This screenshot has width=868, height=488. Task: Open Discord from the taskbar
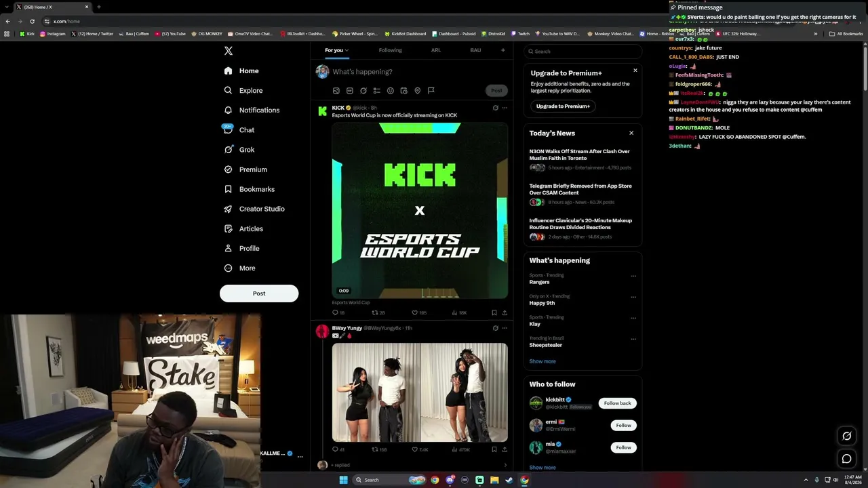coord(450,480)
